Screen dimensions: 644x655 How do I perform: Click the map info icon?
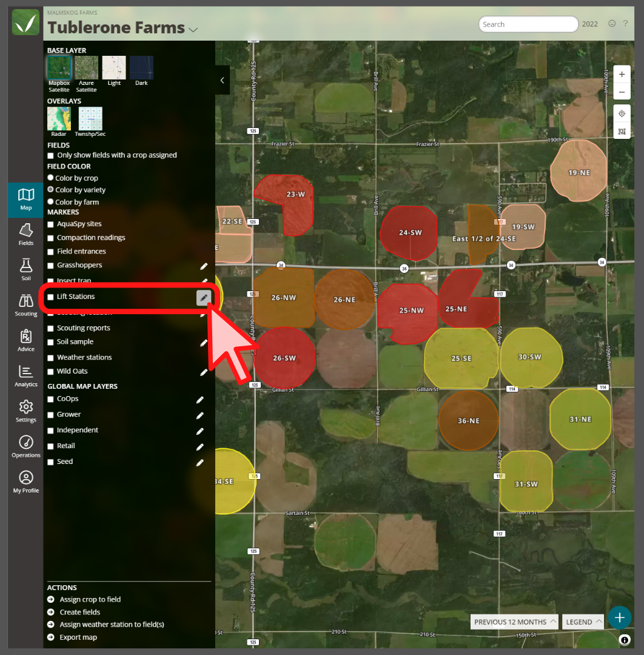pyautogui.click(x=625, y=640)
